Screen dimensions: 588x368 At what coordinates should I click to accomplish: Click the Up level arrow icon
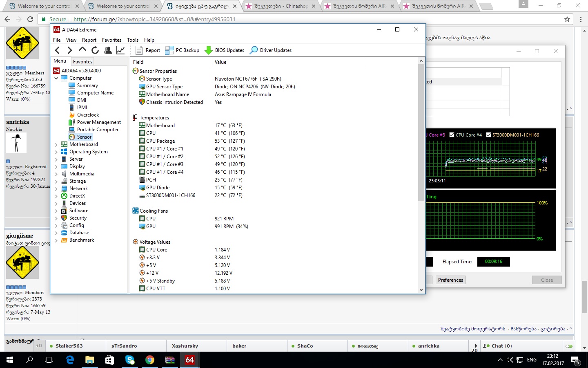pyautogui.click(x=82, y=50)
